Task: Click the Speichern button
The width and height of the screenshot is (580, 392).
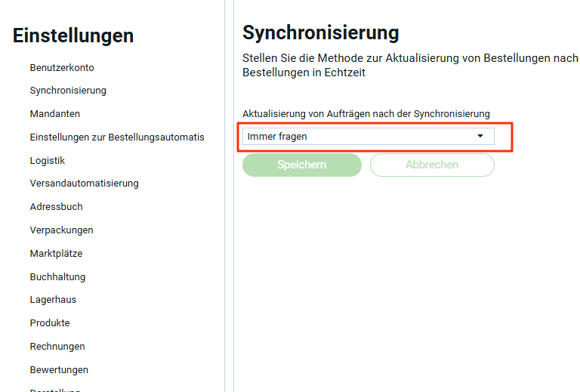Action: pyautogui.click(x=302, y=165)
